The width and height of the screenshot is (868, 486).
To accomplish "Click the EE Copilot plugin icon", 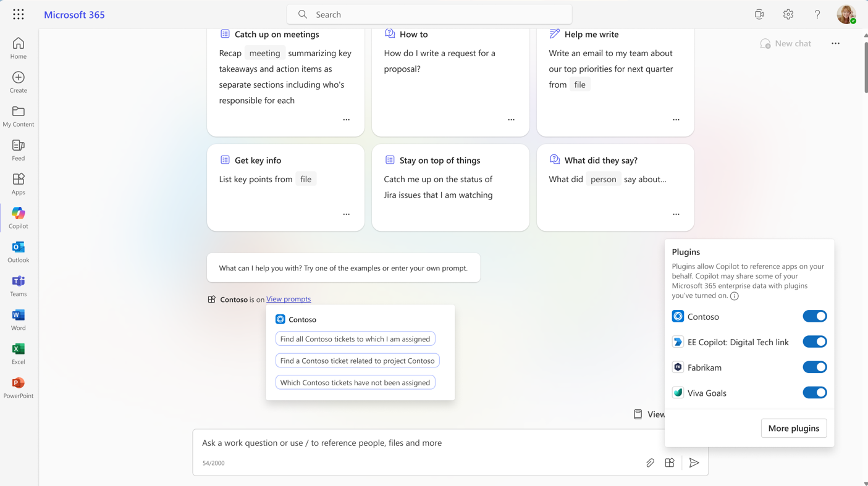I will click(678, 341).
